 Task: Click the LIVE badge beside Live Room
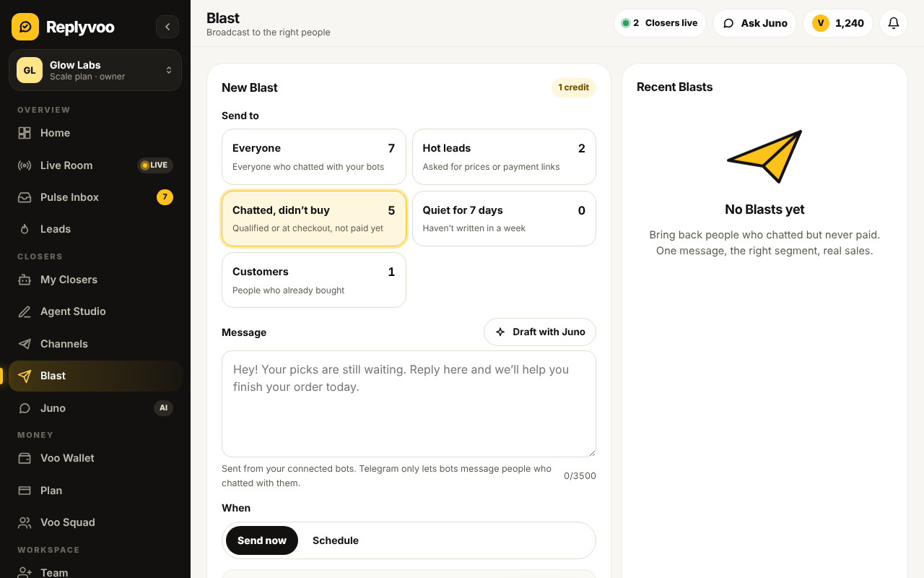coord(155,165)
